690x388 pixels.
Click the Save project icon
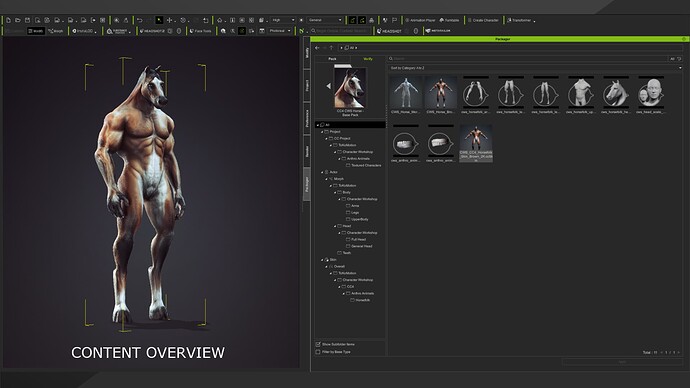tap(27, 20)
